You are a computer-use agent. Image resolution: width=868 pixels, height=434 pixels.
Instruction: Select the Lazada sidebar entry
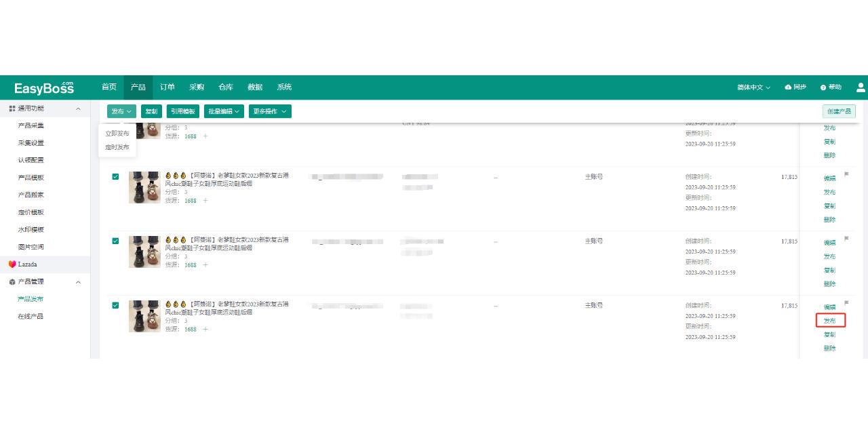(45, 264)
